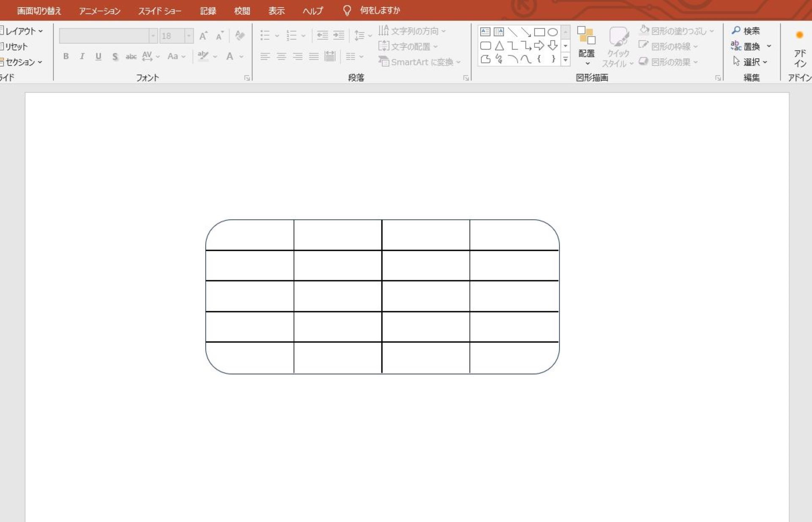Click the increase indent icon
The height and width of the screenshot is (522, 812).
point(339,36)
